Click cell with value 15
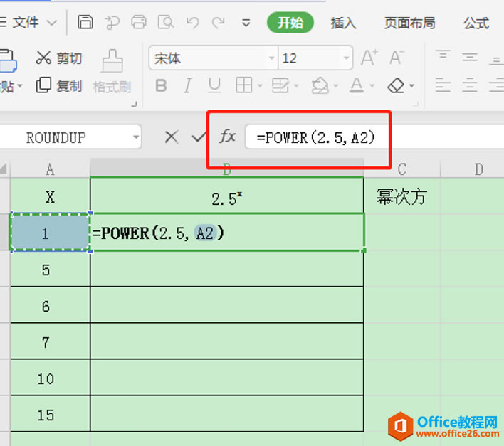This screenshot has height=446, width=504. [x=50, y=414]
